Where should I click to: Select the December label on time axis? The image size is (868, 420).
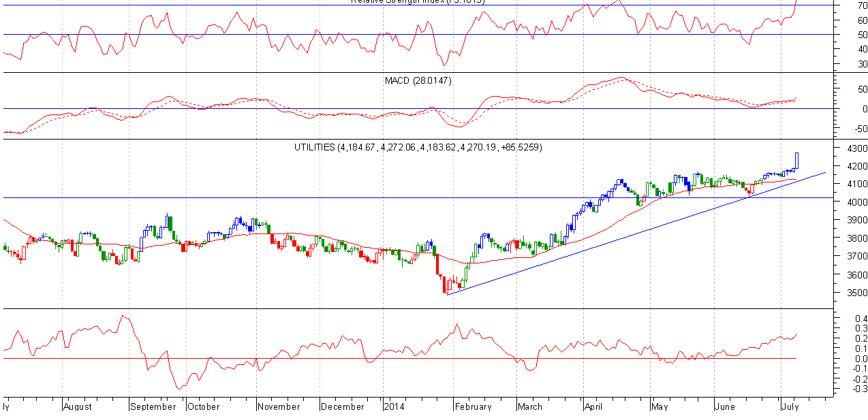343,406
